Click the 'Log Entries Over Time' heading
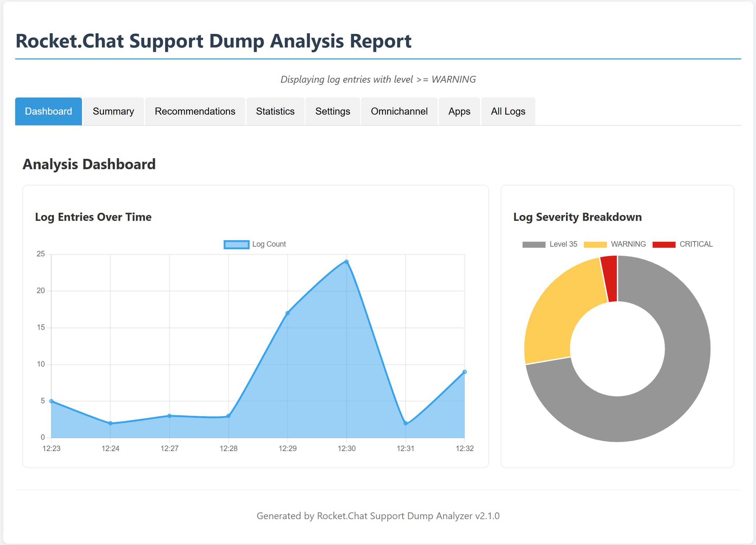 click(x=93, y=217)
